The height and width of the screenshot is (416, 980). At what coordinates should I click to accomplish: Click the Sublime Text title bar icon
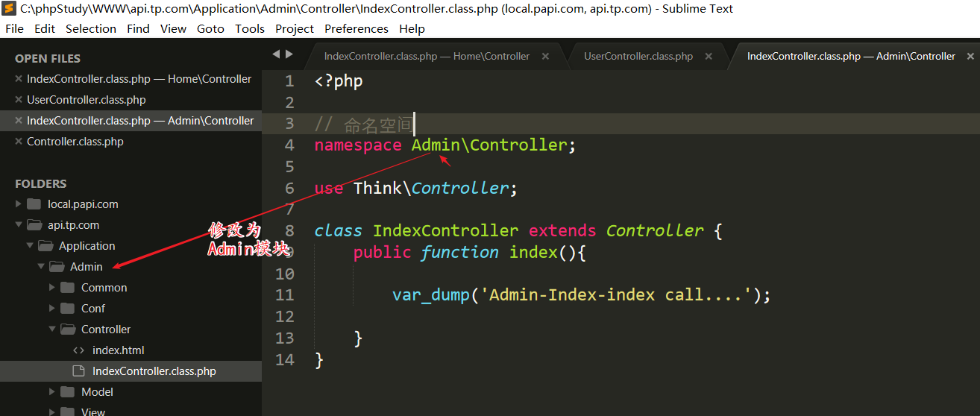(x=9, y=9)
